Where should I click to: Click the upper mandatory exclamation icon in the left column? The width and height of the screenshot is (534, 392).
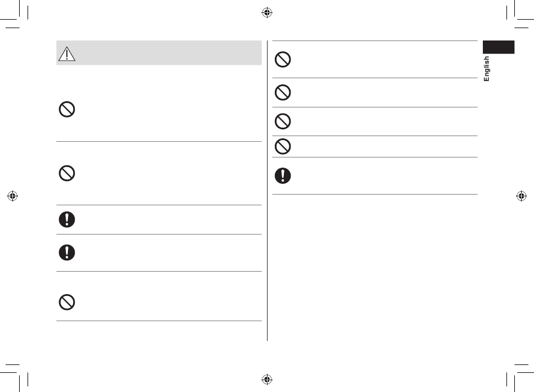tap(67, 219)
